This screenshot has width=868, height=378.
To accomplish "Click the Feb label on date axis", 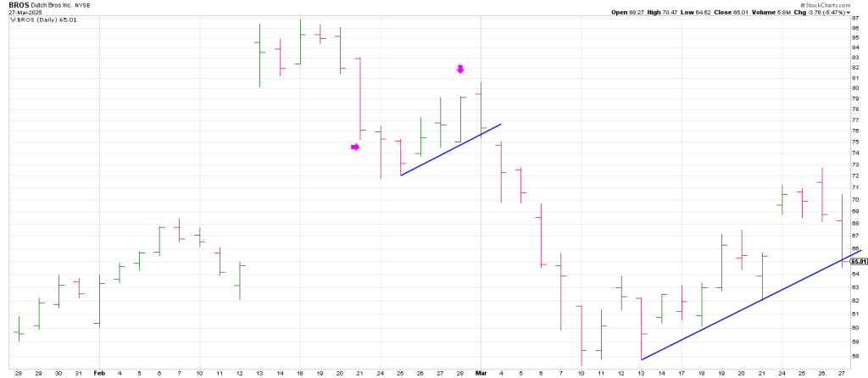I will 99,372.
